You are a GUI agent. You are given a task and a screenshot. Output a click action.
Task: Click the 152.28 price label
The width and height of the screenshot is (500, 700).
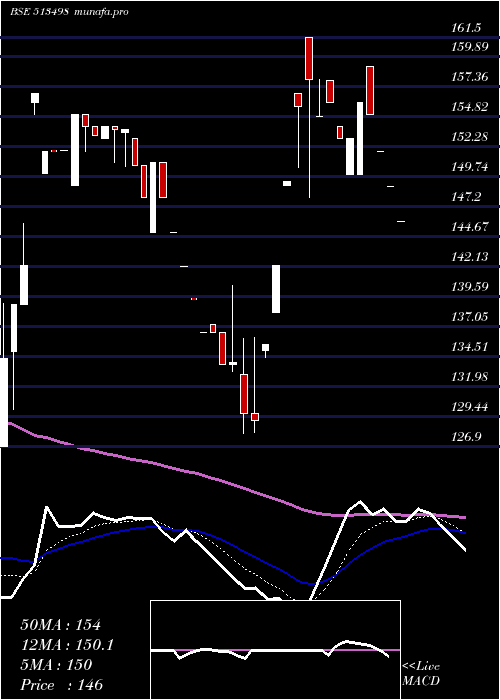(x=469, y=137)
